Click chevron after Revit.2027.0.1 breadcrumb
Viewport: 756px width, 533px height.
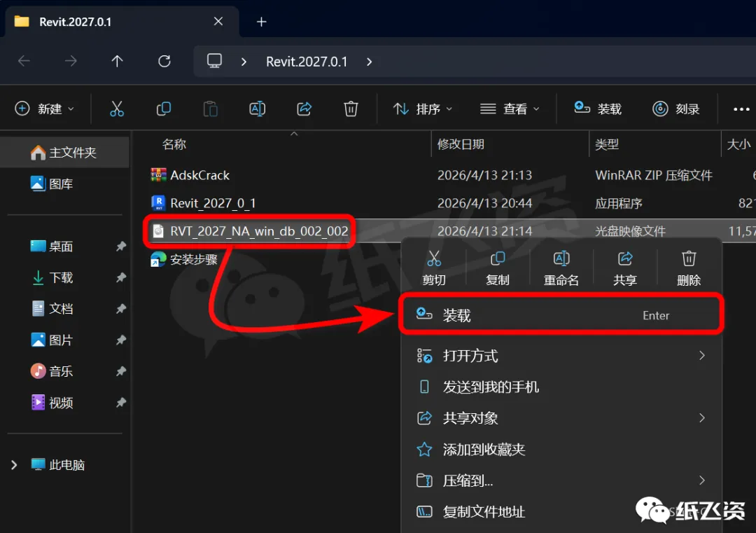coord(369,62)
